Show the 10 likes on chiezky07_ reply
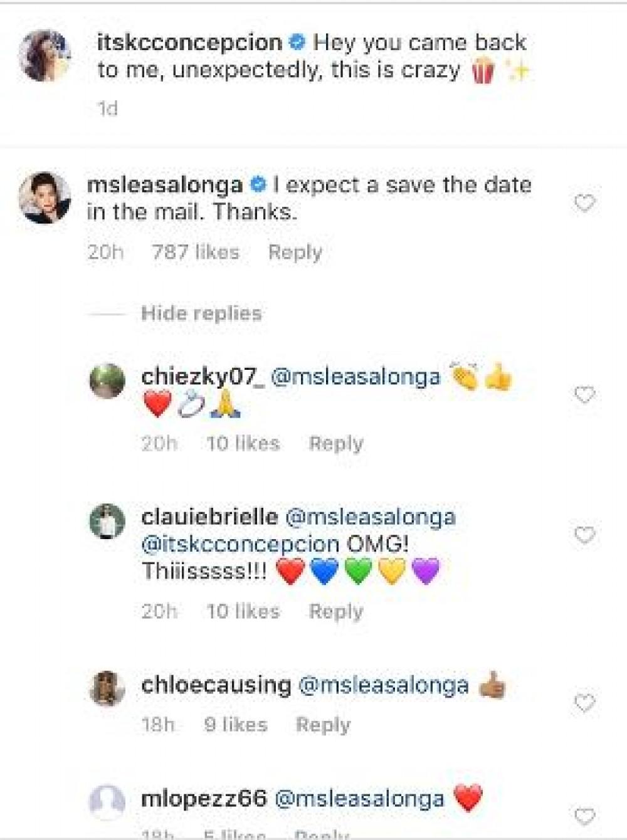Screen dimensions: 627x840 point(243,444)
